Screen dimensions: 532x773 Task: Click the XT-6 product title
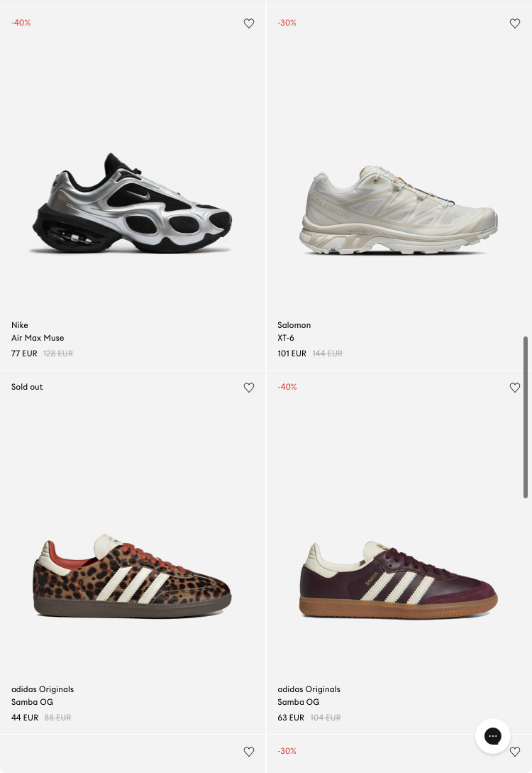point(286,338)
